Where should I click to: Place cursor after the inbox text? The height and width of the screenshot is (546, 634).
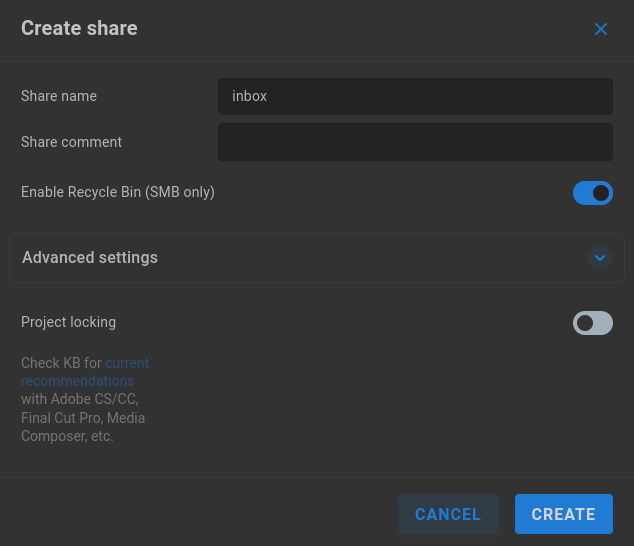click(x=268, y=96)
